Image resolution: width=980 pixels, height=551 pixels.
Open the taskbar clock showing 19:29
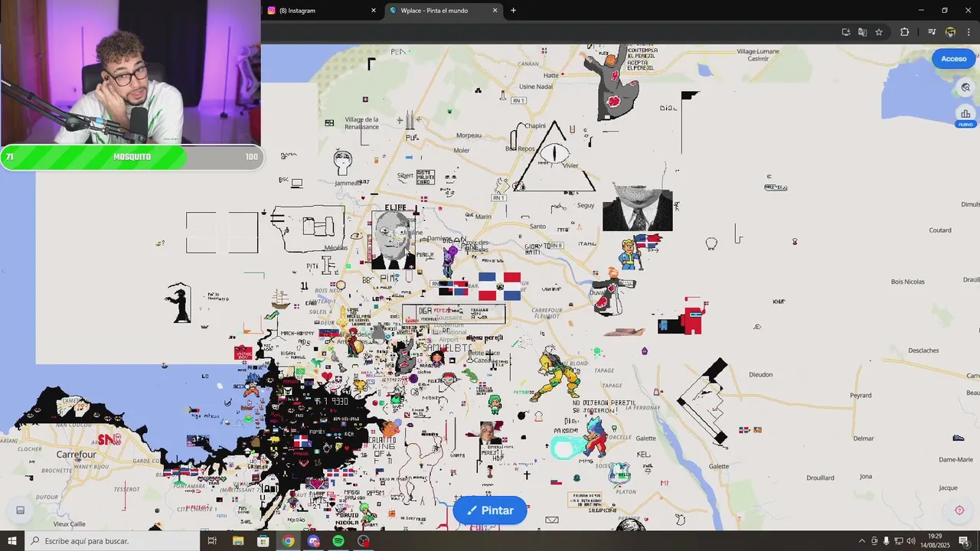[x=935, y=541]
